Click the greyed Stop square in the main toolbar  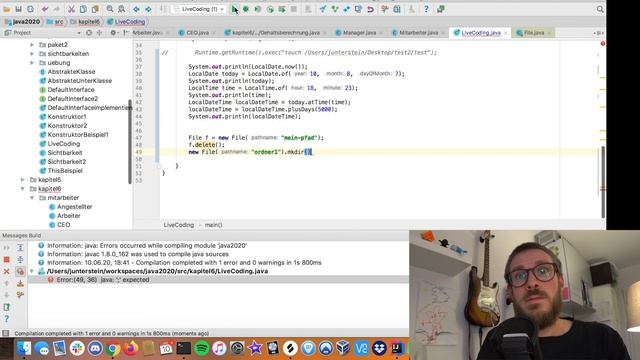pos(293,9)
